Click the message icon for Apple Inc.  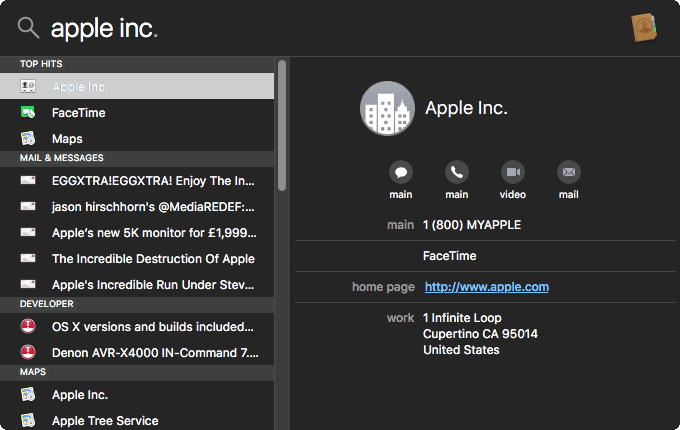[402, 171]
